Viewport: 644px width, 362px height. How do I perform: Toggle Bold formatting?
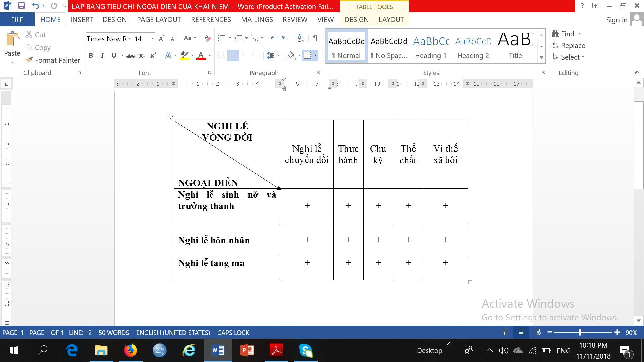click(x=91, y=56)
